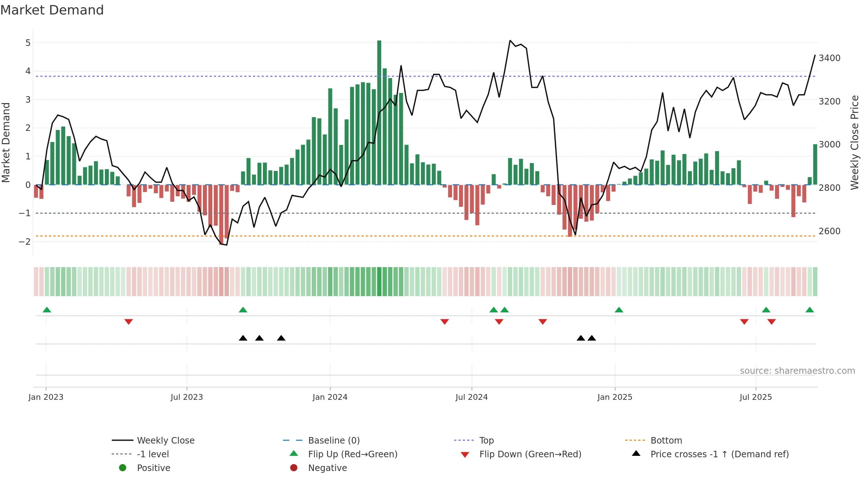
Task: Click the Jul 2025 axis label
Action: (x=756, y=397)
